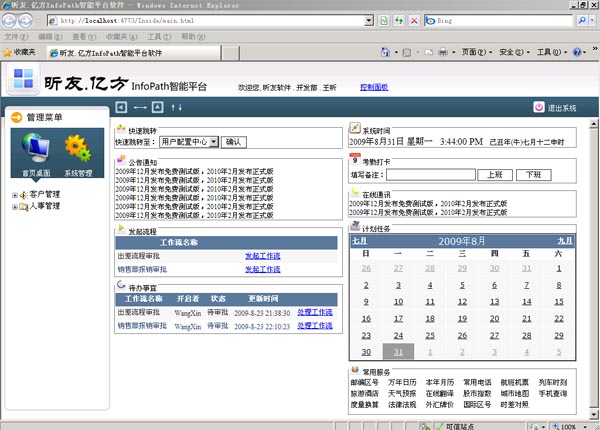600x430 pixels.
Task: Click the horizontal resize arrows icon
Action: 140,108
